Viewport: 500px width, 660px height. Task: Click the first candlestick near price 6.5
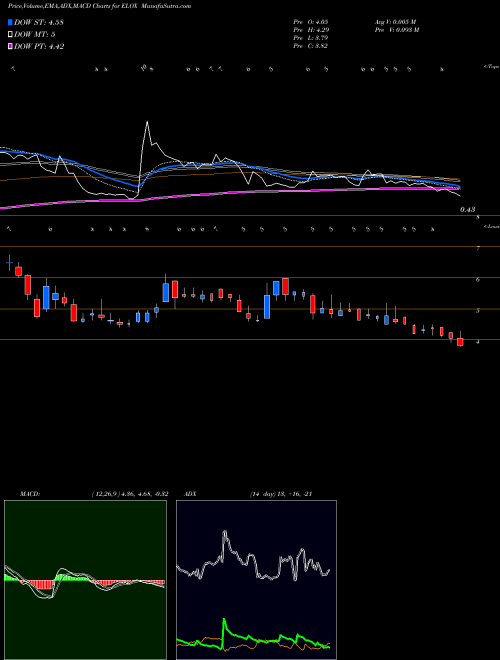[x=9, y=263]
